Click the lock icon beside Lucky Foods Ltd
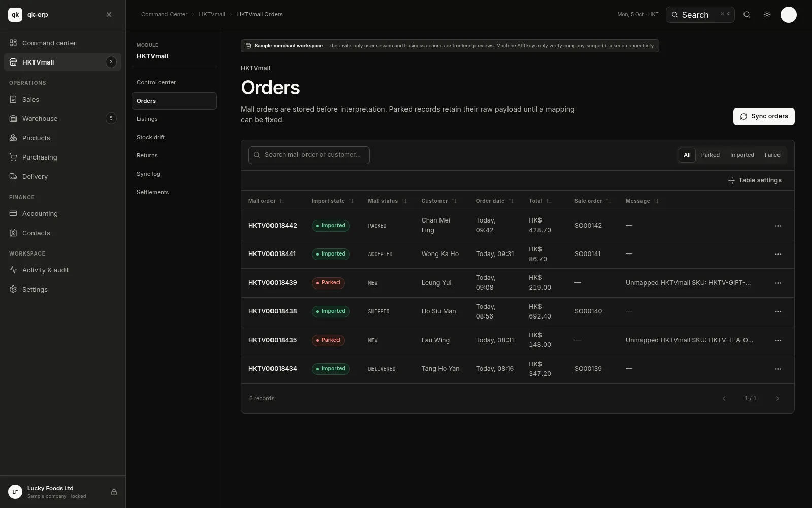The width and height of the screenshot is (812, 508). coord(114,492)
